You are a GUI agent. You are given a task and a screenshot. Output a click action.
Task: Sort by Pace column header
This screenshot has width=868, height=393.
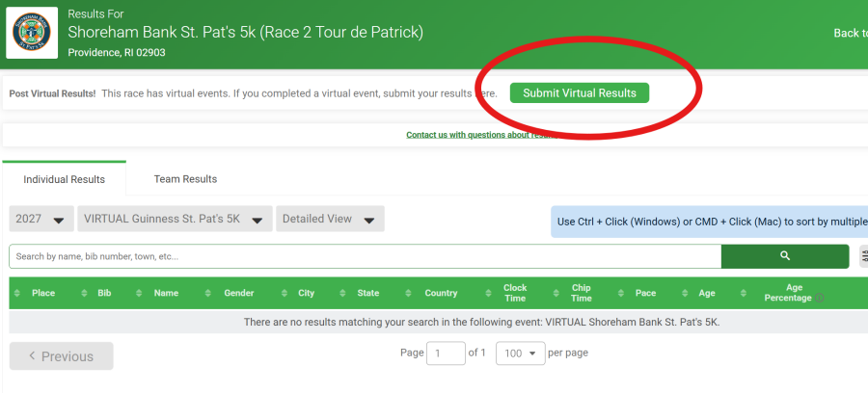(645, 293)
